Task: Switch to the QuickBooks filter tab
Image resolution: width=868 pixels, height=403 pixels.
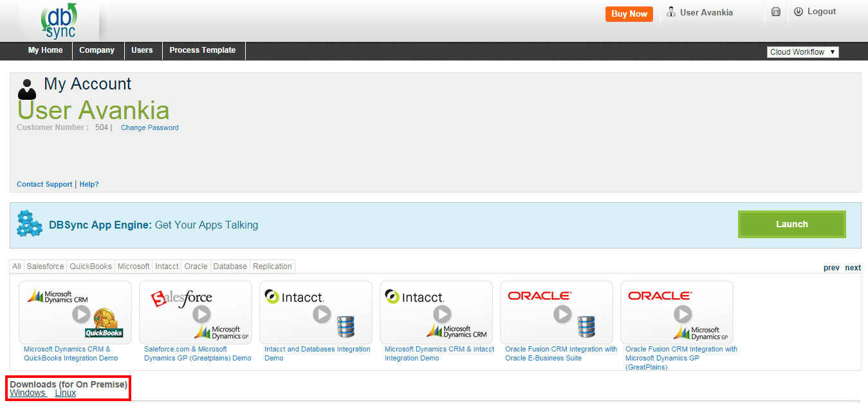Action: 91,267
